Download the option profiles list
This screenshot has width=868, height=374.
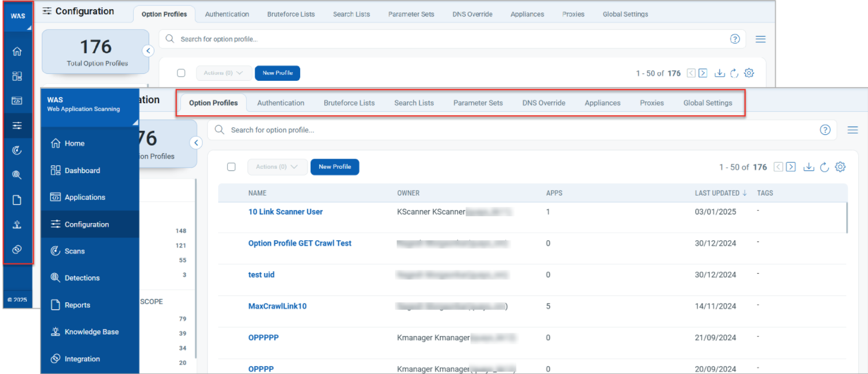(x=809, y=166)
